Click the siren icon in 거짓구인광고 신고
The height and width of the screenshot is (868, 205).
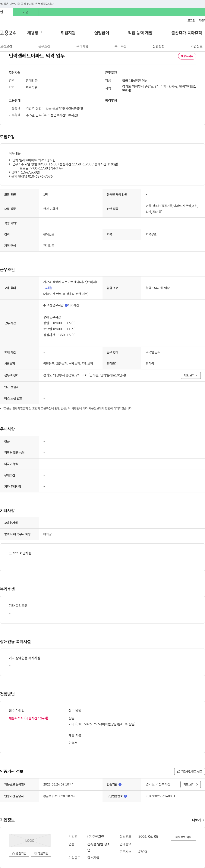[179, 771]
